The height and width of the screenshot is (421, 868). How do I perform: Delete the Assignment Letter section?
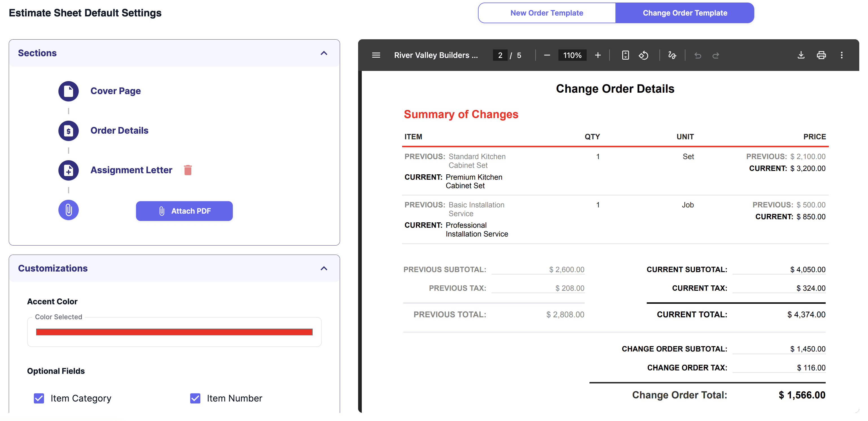188,170
